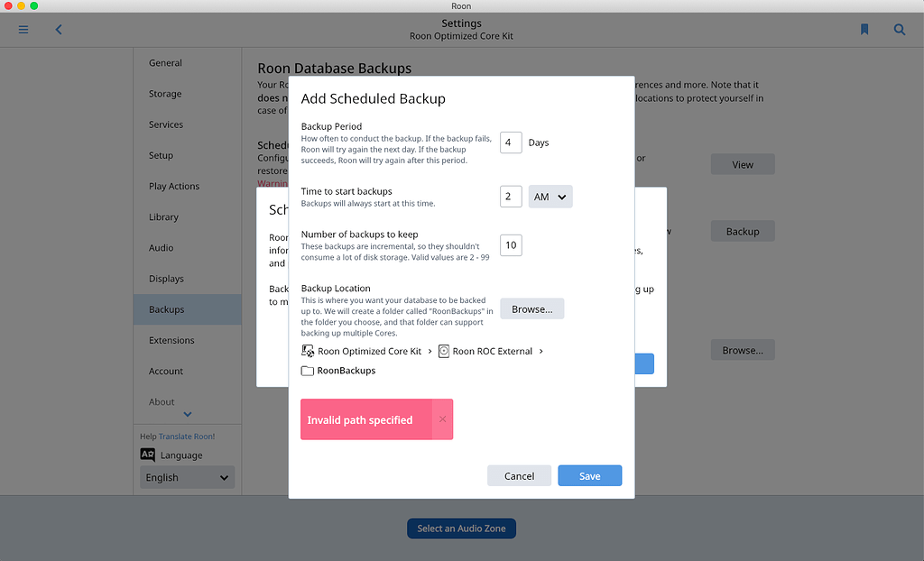Open the hamburger menu
Viewport: 924px width, 561px height.
pyautogui.click(x=23, y=29)
